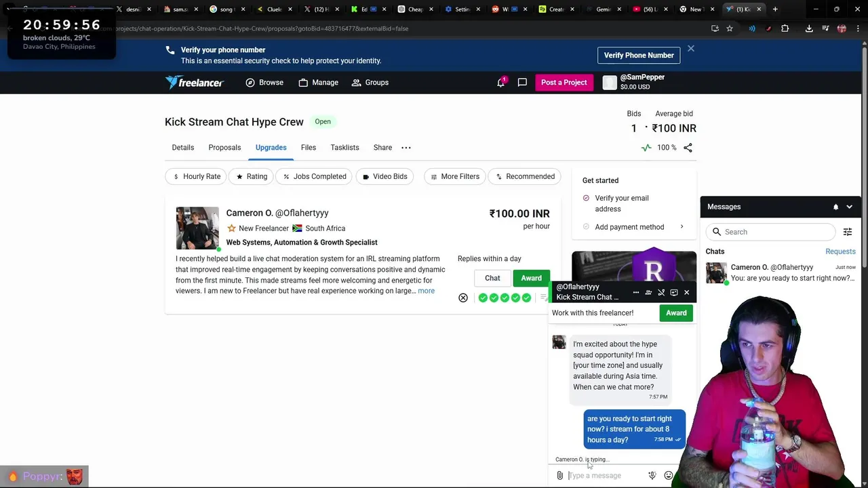
Task: Open chat window more options ellipsis
Action: (635, 293)
